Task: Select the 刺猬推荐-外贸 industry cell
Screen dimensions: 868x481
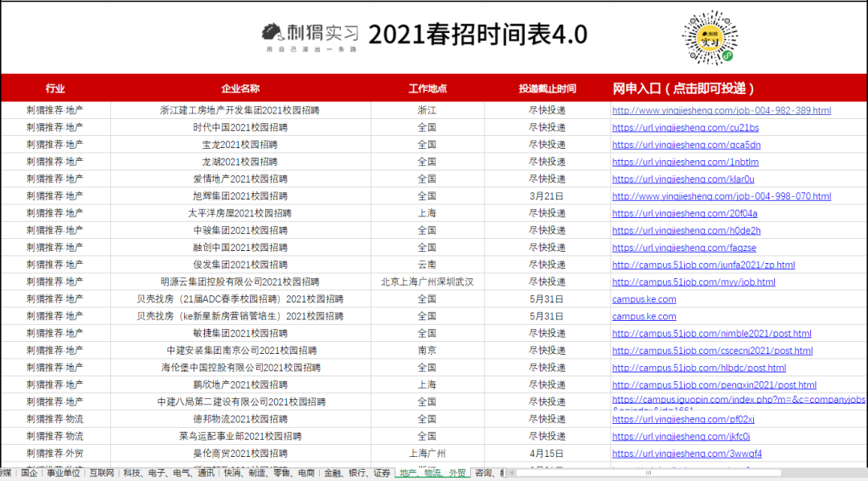Action: (x=55, y=454)
